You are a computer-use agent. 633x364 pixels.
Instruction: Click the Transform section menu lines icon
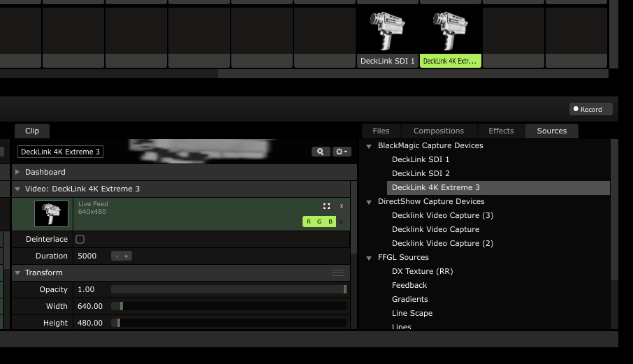coord(338,273)
